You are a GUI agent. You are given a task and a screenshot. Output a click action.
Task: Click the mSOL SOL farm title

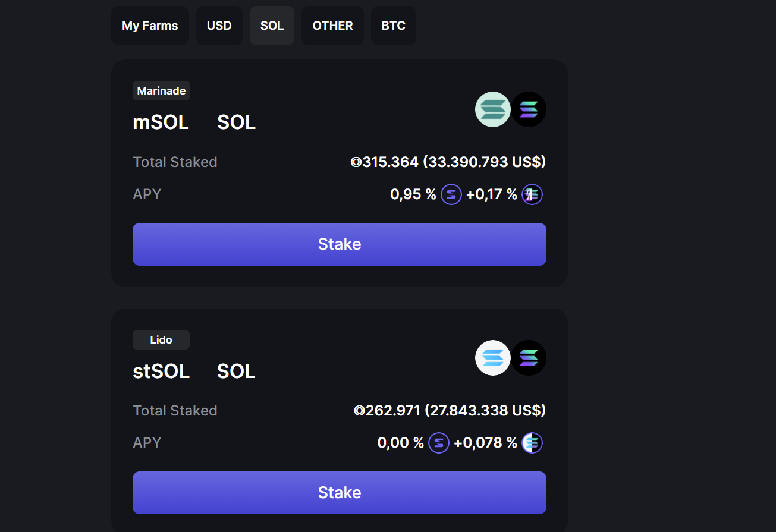194,122
